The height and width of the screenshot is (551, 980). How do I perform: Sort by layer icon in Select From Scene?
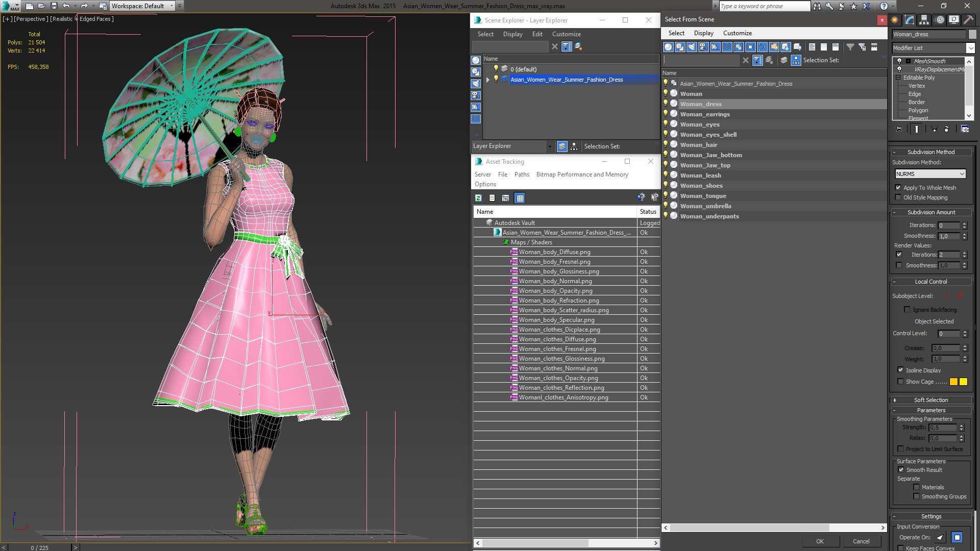point(784,60)
